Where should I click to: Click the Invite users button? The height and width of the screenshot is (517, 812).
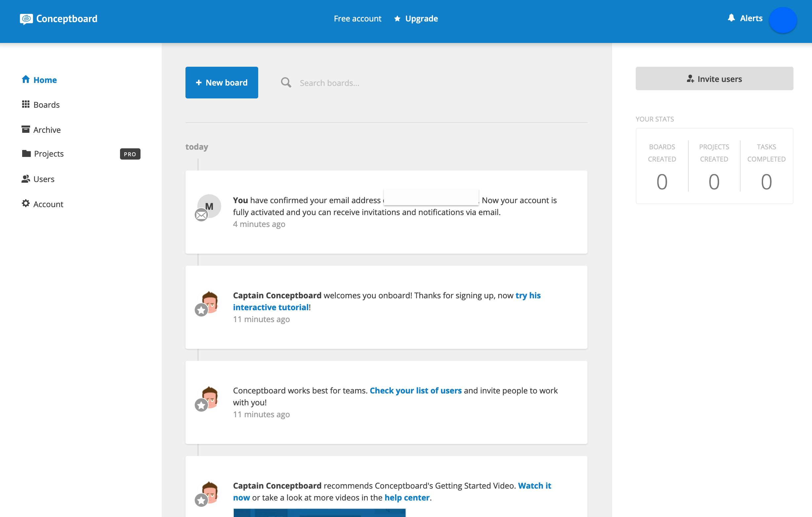coord(714,79)
